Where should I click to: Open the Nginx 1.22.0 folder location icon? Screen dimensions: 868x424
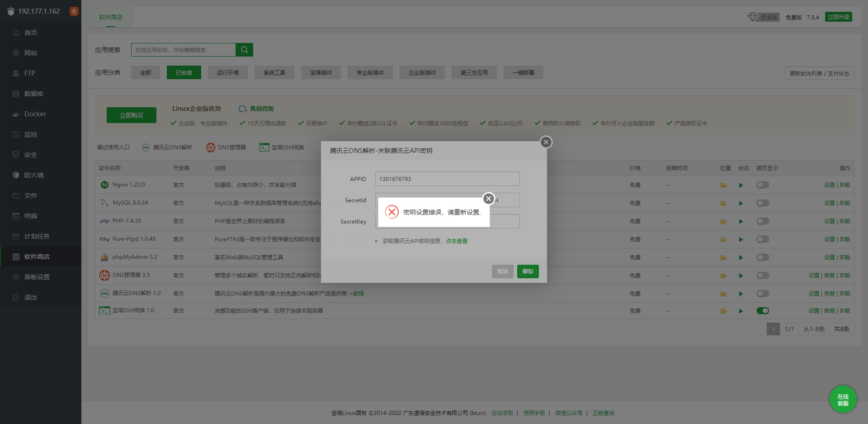coord(723,185)
